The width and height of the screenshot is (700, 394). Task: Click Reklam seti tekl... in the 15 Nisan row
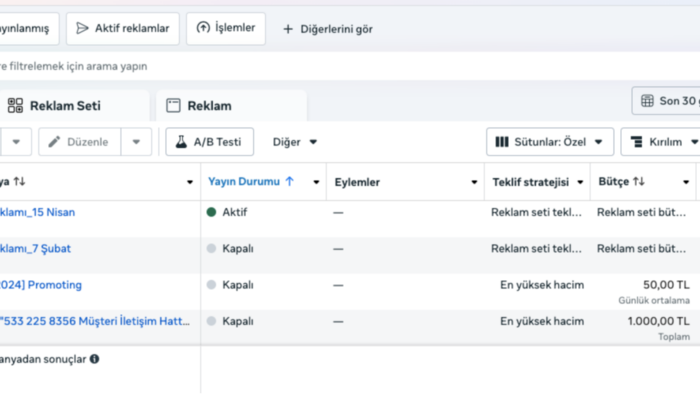[x=537, y=212]
